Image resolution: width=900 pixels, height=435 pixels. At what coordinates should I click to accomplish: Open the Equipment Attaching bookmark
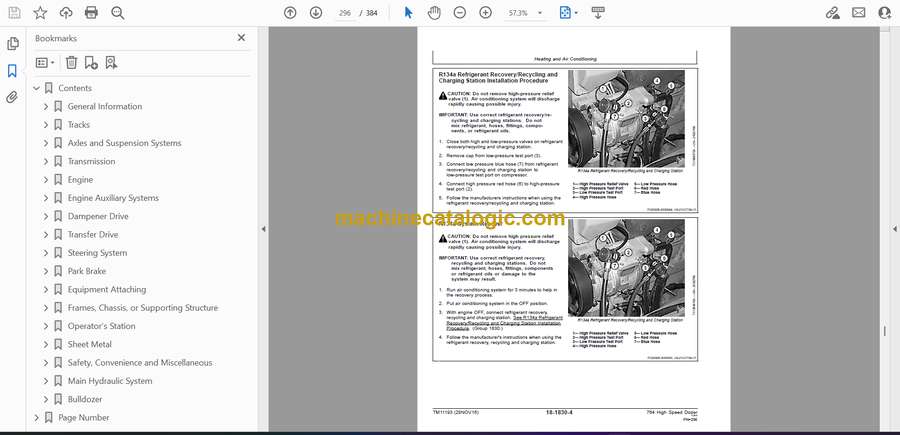107,289
